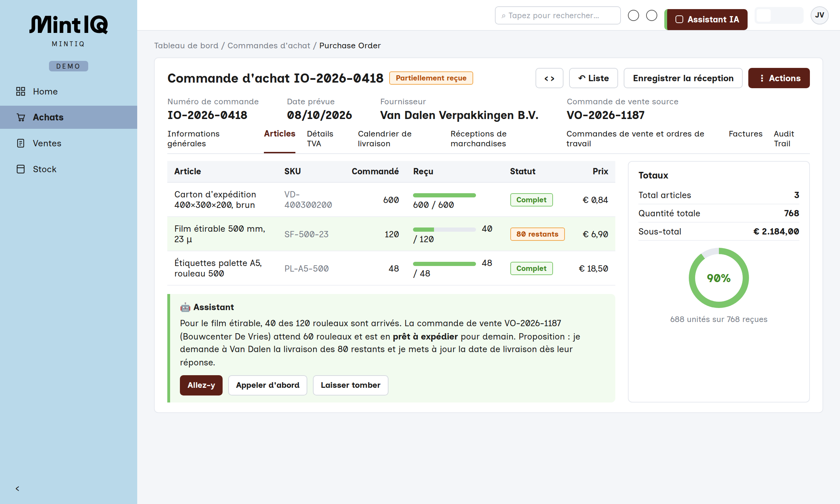Open Home in the sidebar
This screenshot has height=504, width=840.
[69, 91]
